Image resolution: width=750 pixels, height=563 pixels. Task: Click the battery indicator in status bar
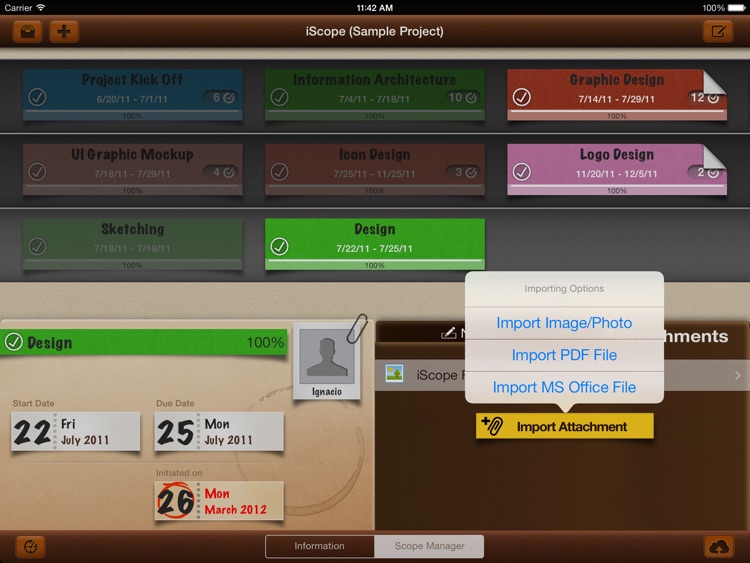[736, 8]
